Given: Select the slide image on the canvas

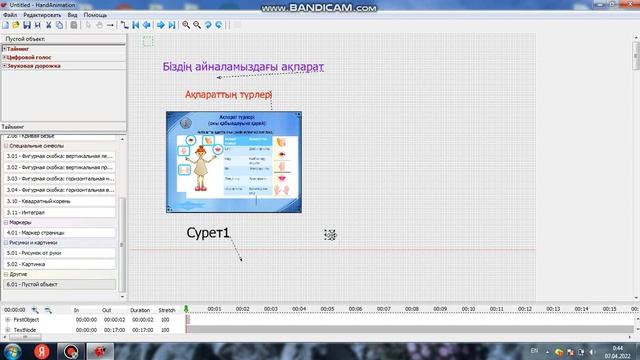Looking at the screenshot, I should coord(234,162).
